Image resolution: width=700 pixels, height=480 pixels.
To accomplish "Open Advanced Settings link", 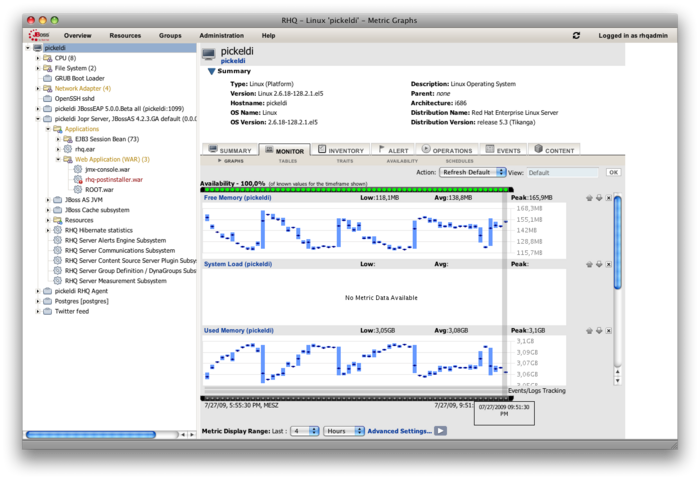I will [x=400, y=431].
